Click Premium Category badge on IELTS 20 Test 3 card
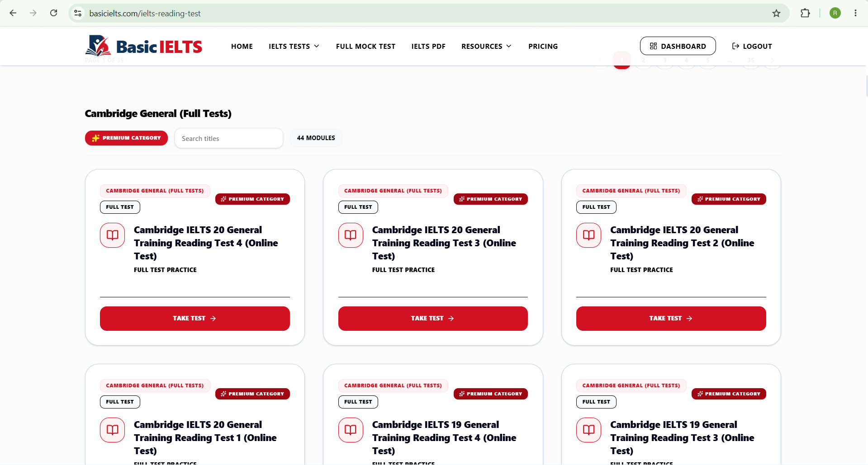The height and width of the screenshot is (465, 868). 490,199
